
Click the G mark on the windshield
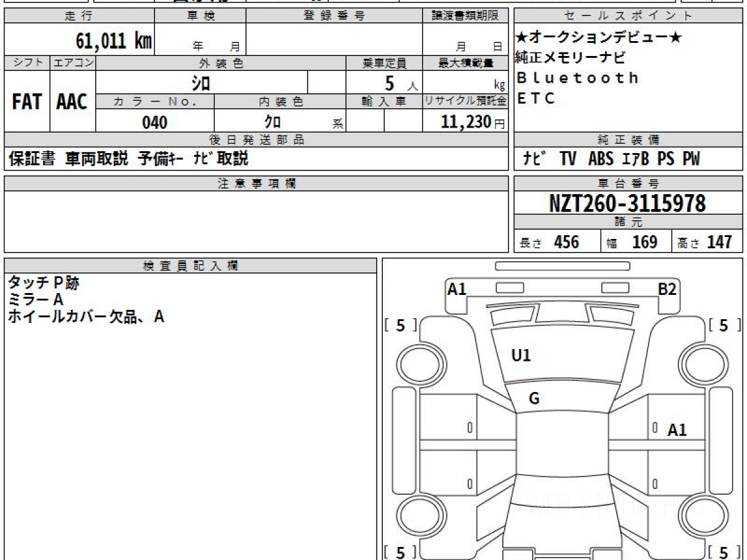(534, 399)
